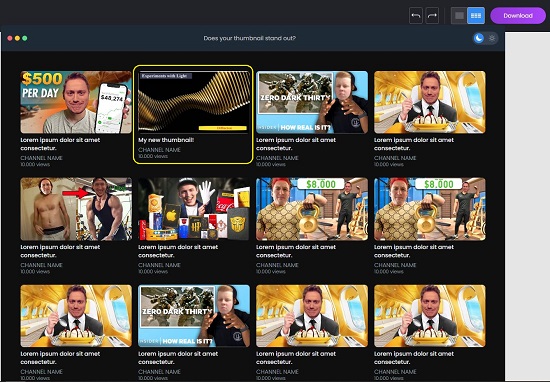Click the "My new thumbnail!" title
This screenshot has height=382, width=550.
coord(166,140)
